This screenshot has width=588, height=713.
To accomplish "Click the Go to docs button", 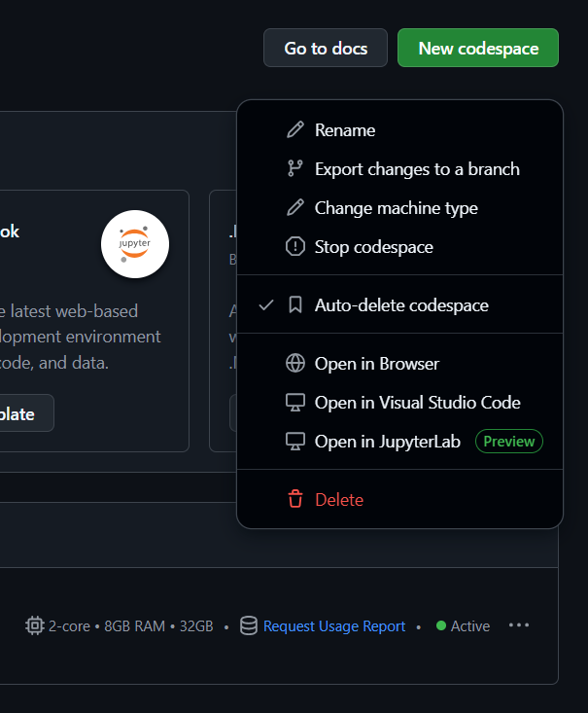I will 326,48.
